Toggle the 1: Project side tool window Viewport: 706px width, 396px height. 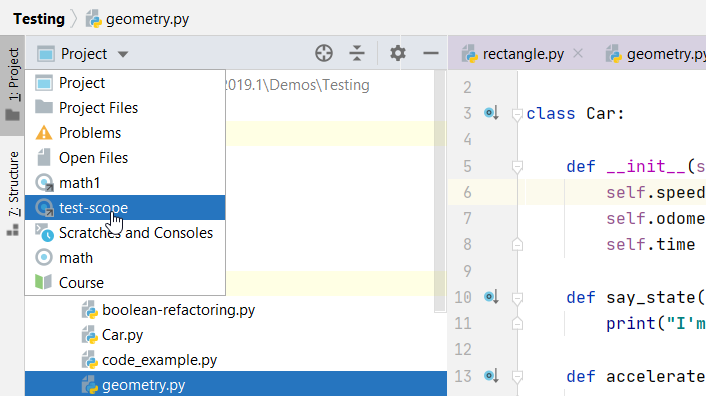click(13, 85)
